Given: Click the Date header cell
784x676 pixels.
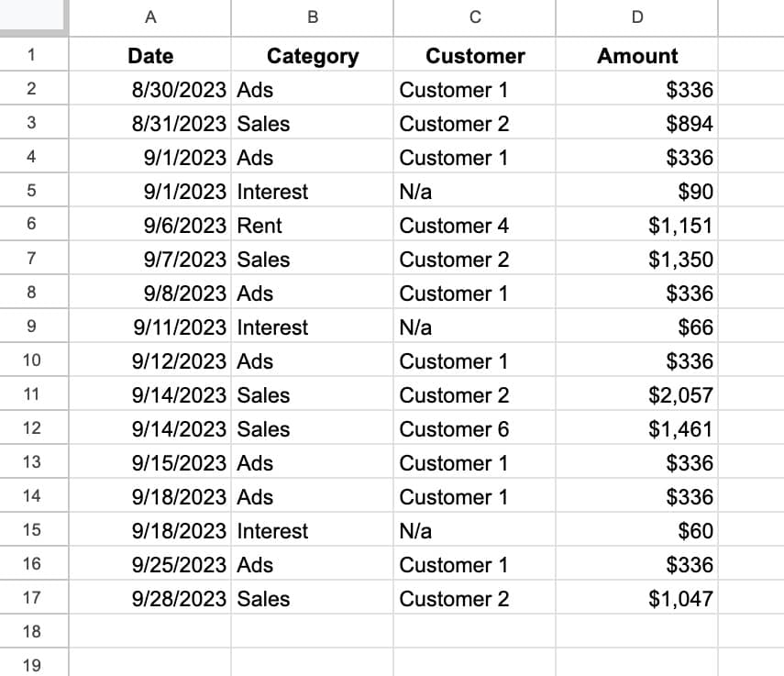Looking at the screenshot, I should (x=150, y=56).
